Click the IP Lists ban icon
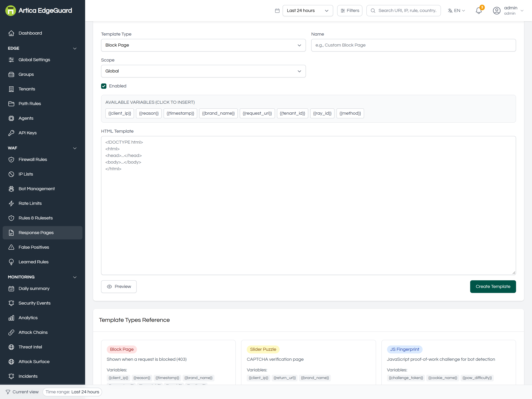The width and height of the screenshot is (532, 399). pyautogui.click(x=11, y=174)
